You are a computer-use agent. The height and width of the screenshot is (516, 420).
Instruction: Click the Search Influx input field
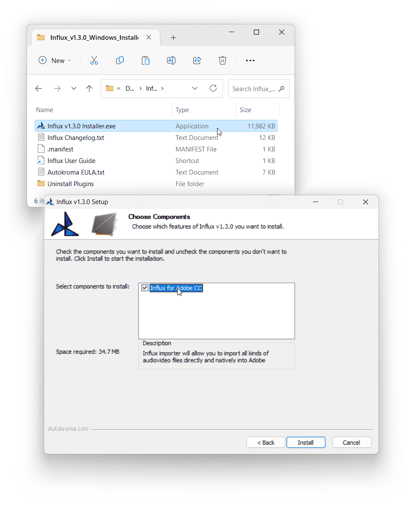click(254, 89)
